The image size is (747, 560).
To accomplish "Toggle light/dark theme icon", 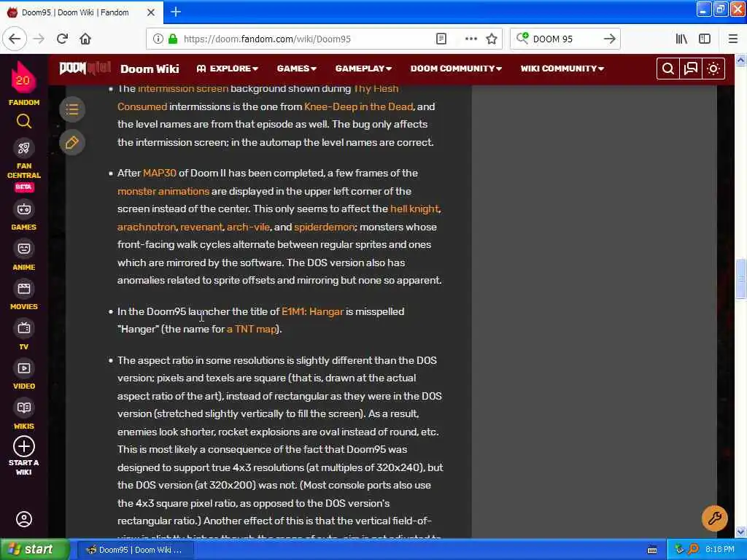I will pos(713,69).
